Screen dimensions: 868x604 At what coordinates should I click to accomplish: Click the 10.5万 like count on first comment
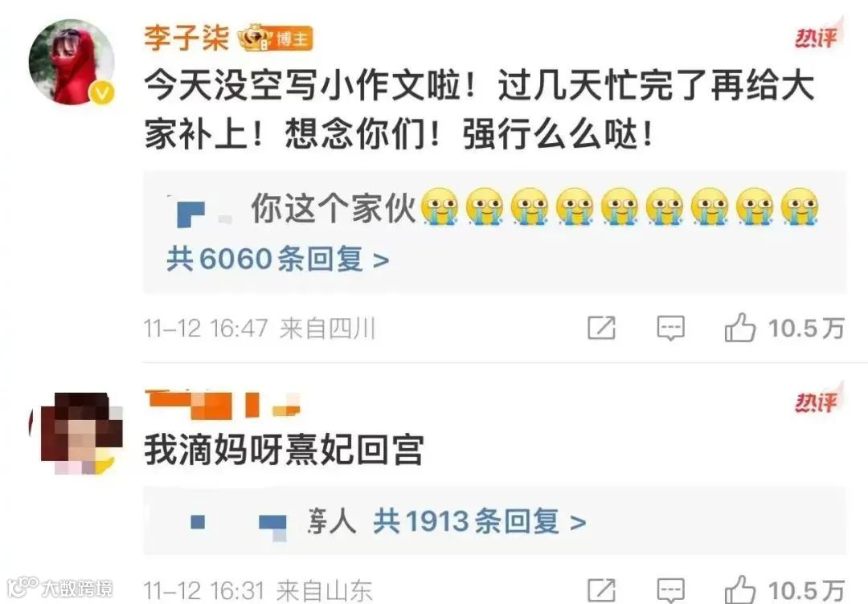pyautogui.click(x=806, y=328)
